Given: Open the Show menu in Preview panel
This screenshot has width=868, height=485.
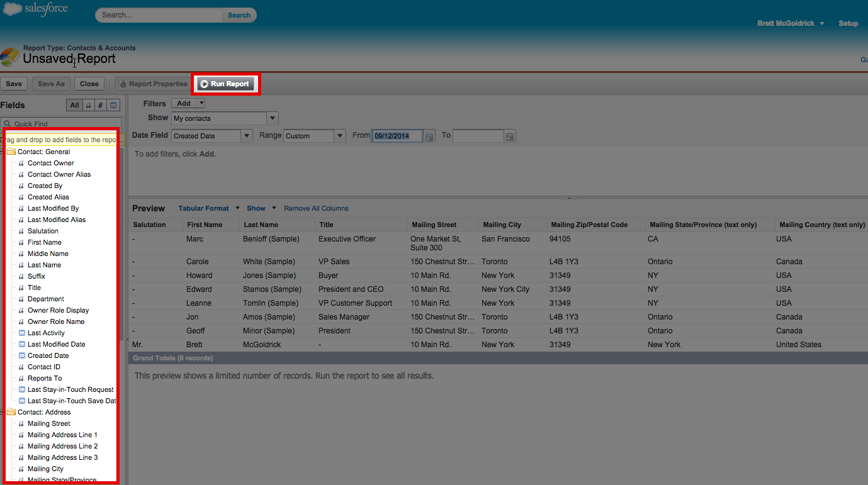Looking at the screenshot, I should coord(261,208).
